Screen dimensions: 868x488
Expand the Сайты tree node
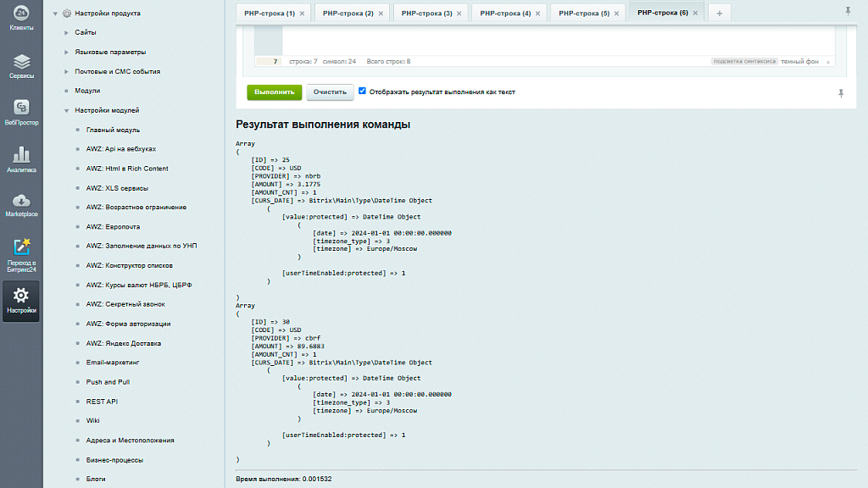coord(66,32)
